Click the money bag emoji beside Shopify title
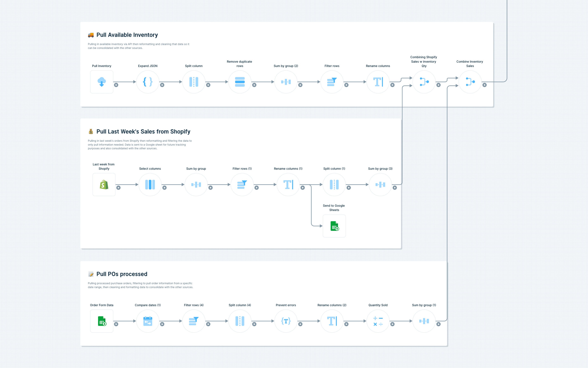 pyautogui.click(x=91, y=131)
